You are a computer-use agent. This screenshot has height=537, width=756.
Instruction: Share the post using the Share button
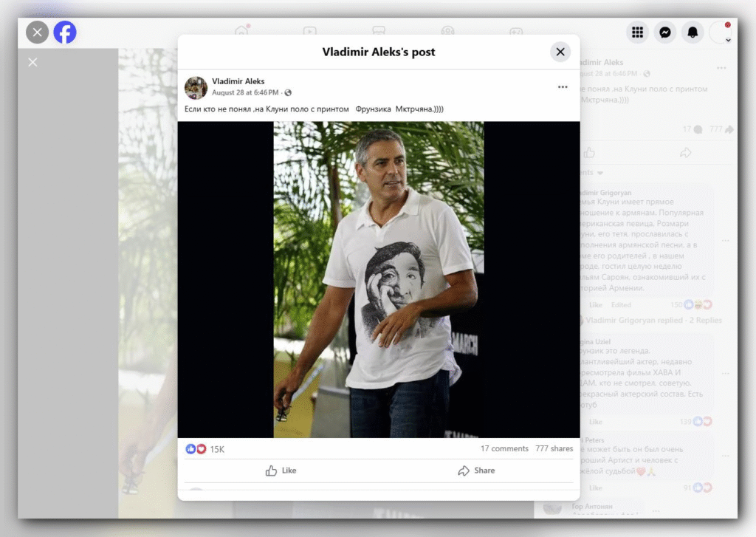pos(476,471)
